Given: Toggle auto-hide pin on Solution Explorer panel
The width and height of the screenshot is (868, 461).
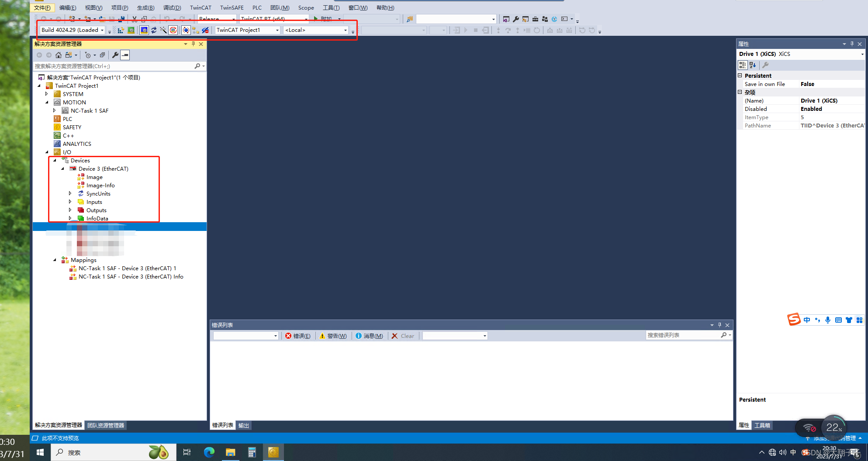Looking at the screenshot, I should click(193, 44).
